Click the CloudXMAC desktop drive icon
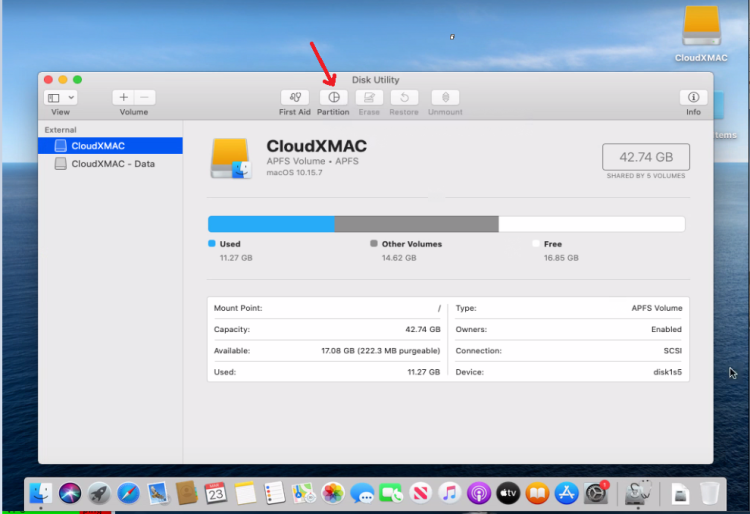 [701, 25]
